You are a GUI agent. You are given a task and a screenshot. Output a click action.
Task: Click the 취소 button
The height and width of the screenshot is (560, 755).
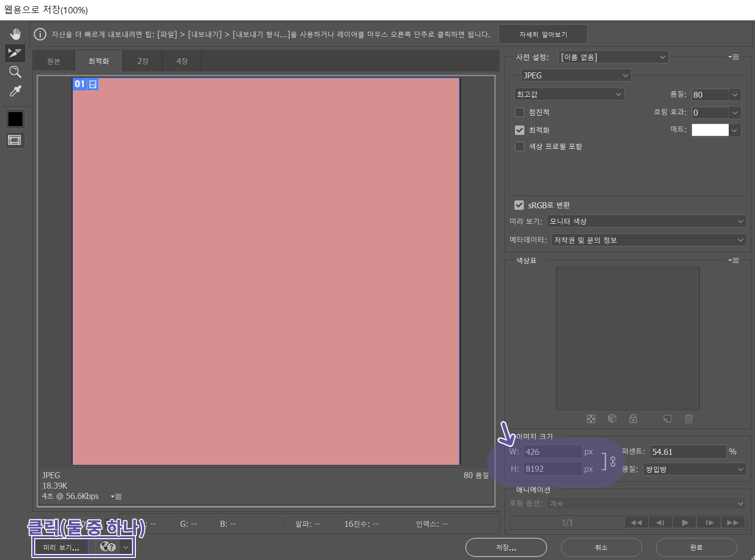pyautogui.click(x=601, y=547)
